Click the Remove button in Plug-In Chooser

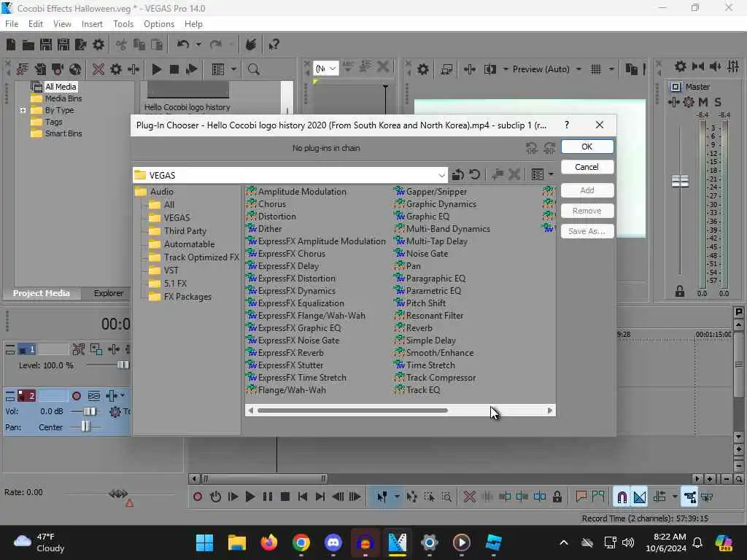[x=587, y=211]
